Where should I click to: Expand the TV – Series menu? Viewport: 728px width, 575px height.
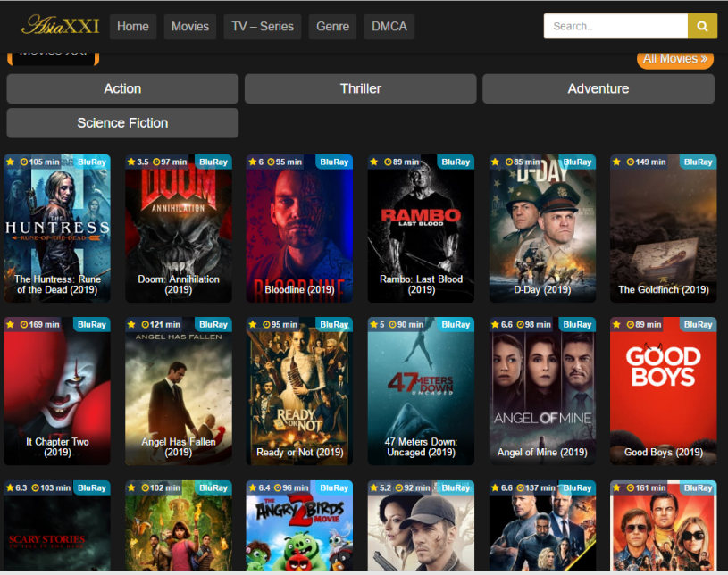[x=263, y=27]
